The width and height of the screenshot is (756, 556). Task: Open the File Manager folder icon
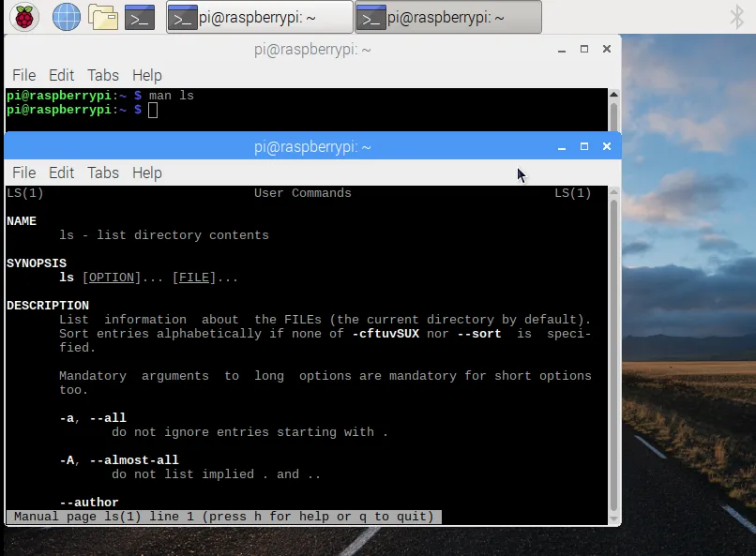(x=102, y=16)
